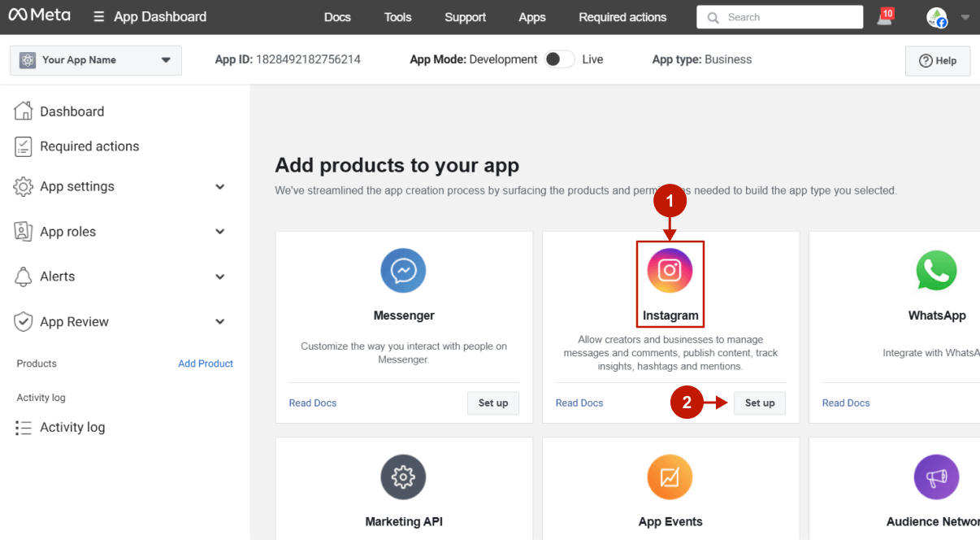The width and height of the screenshot is (980, 540).
Task: Click the Marketing API product title
Action: (x=404, y=522)
